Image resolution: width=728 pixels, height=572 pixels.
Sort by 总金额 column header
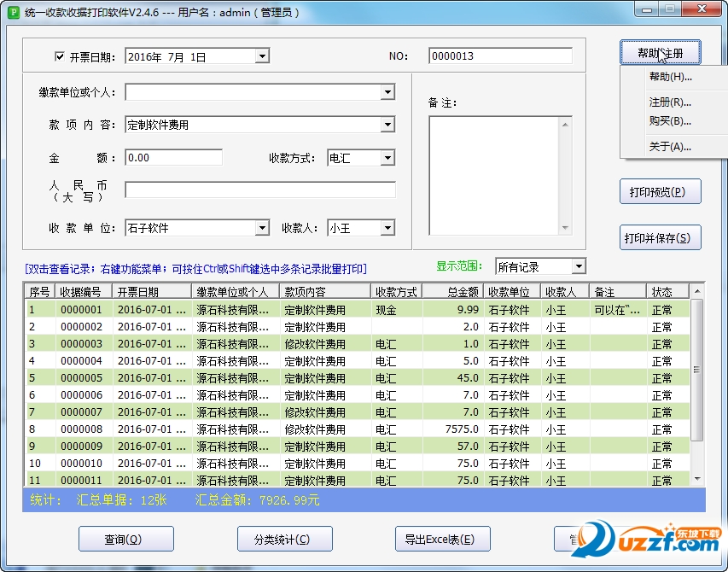point(452,292)
